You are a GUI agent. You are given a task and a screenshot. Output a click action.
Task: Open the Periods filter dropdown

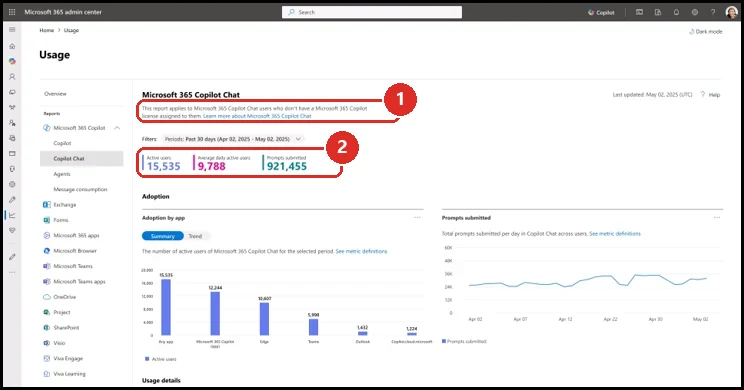[x=232, y=139]
